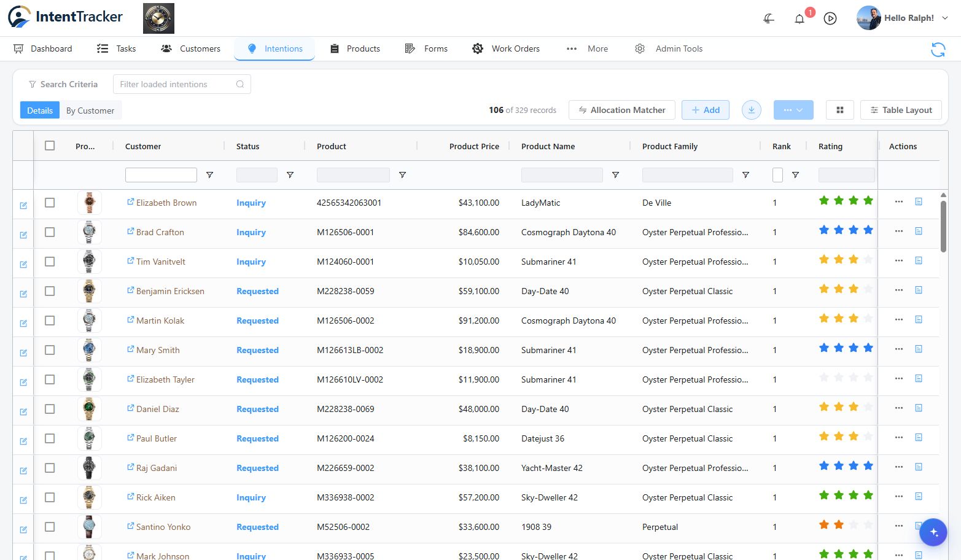Click the Add button
Screen dimensions: 961x560
point(705,110)
